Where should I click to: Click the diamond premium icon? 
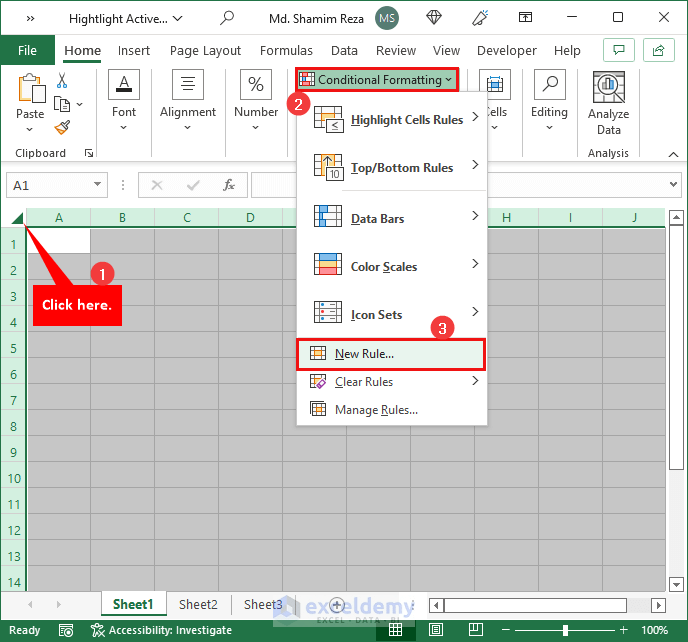[434, 18]
